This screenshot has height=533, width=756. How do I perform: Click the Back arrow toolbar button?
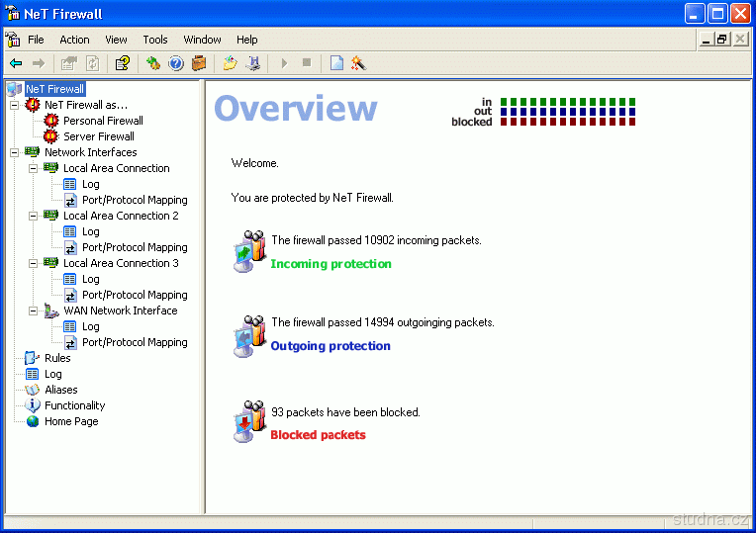[16, 63]
